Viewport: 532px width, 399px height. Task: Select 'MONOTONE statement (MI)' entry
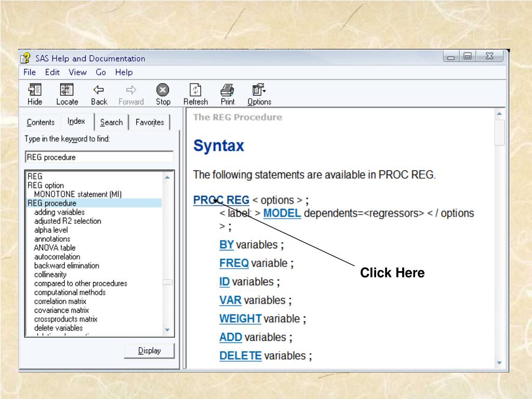tap(78, 194)
